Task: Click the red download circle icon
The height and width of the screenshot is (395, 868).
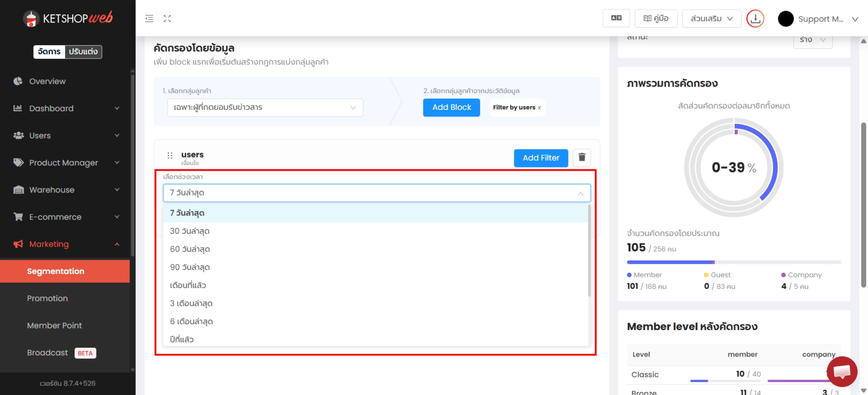Action: click(755, 19)
